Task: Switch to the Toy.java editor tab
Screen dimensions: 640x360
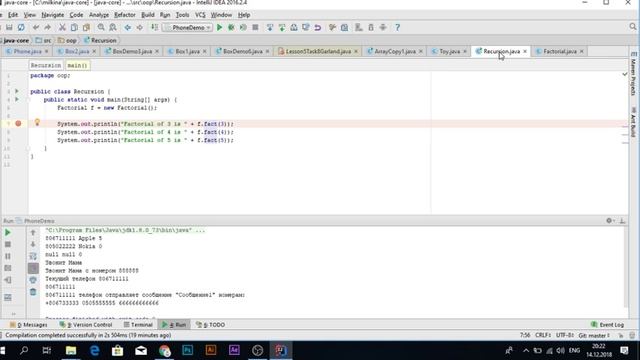Action: click(x=449, y=51)
